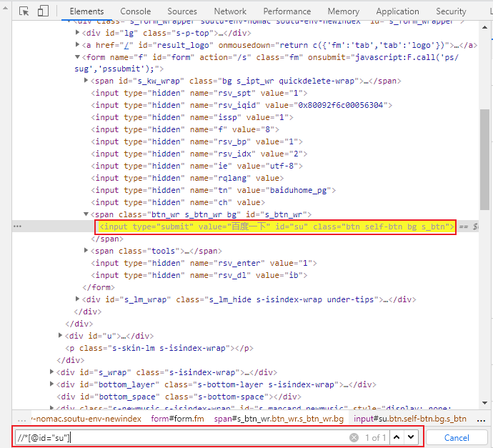The image size is (493, 448).
Task: Select the highlighted input id="su" submit node
Action: click(x=277, y=227)
